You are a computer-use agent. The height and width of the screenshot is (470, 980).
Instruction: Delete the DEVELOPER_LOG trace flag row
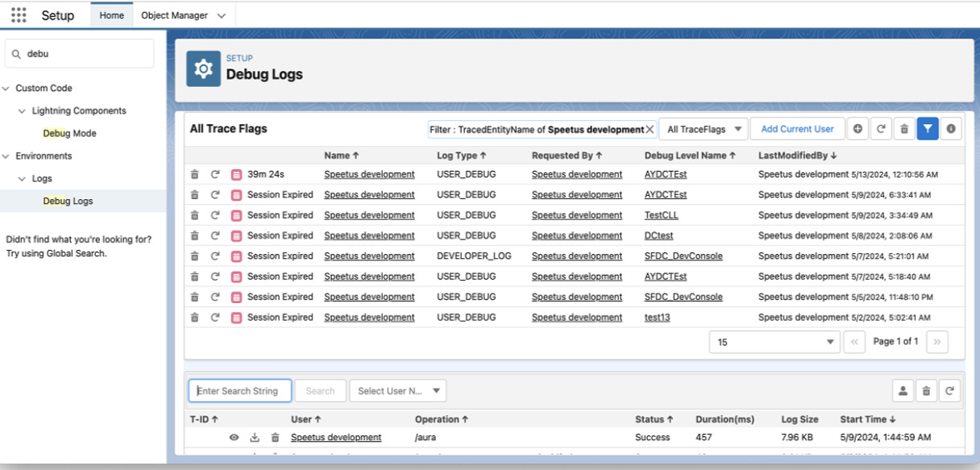click(x=194, y=256)
